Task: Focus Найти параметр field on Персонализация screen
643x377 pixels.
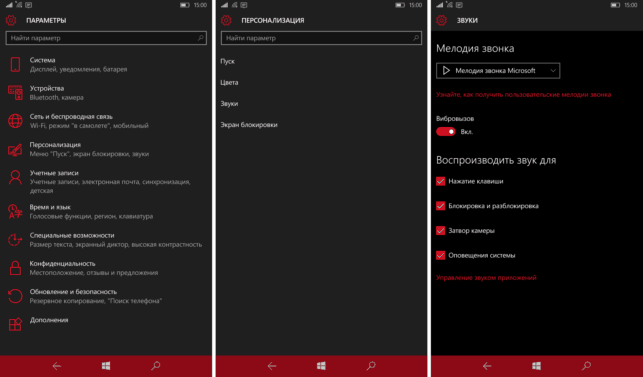Action: click(321, 38)
